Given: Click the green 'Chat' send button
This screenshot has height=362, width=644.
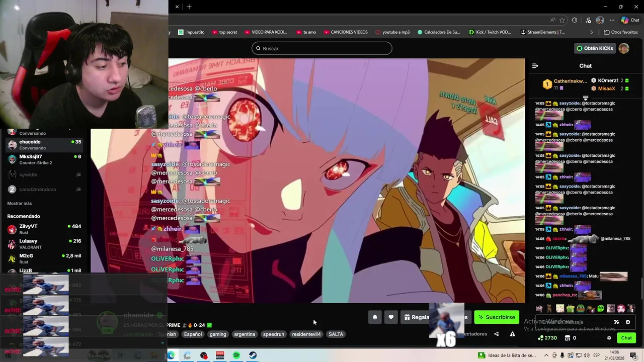Looking at the screenshot, I should (x=626, y=338).
